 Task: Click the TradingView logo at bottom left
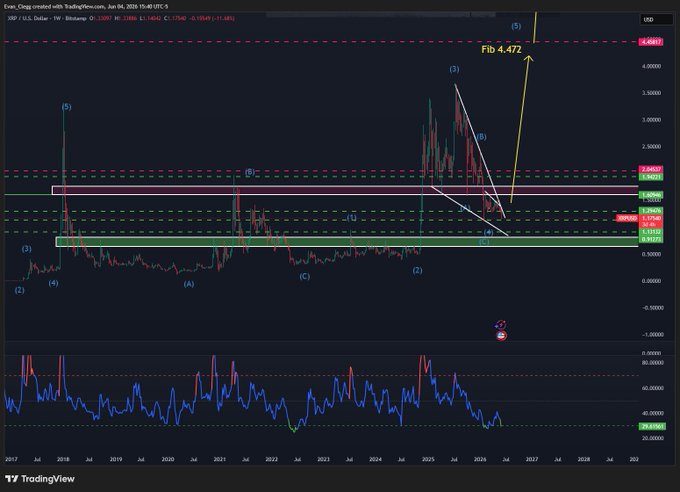(x=40, y=479)
